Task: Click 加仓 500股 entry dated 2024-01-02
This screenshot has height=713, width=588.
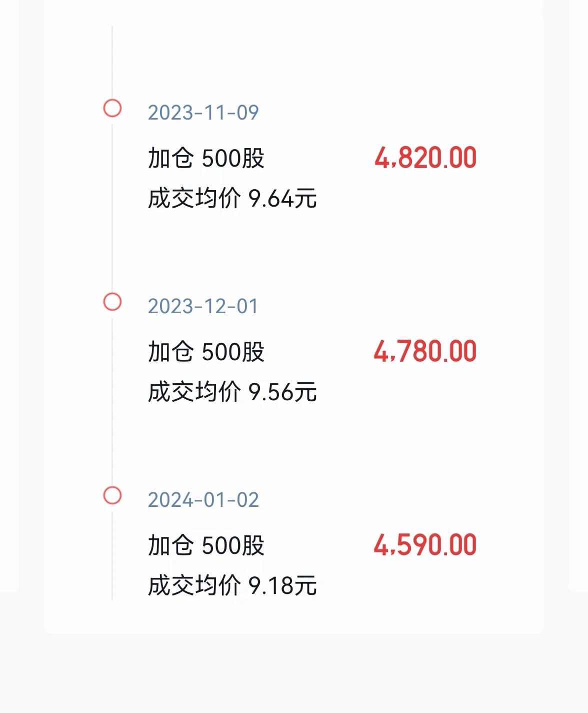Action: click(x=206, y=545)
